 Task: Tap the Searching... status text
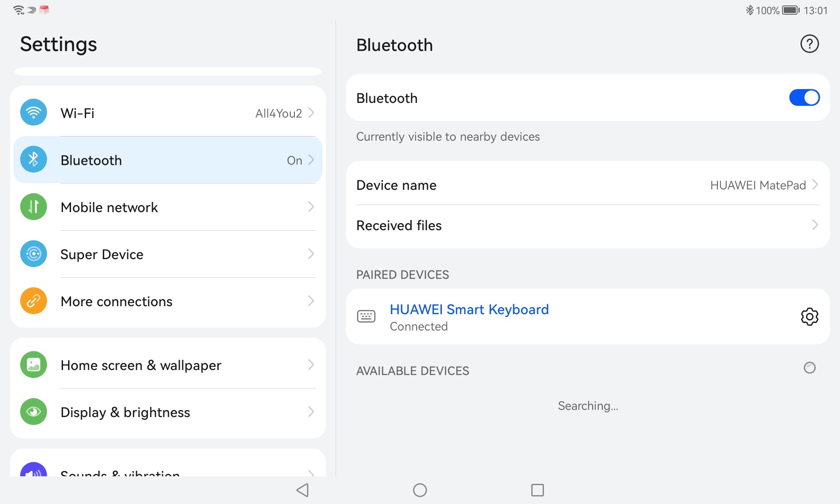click(x=588, y=406)
